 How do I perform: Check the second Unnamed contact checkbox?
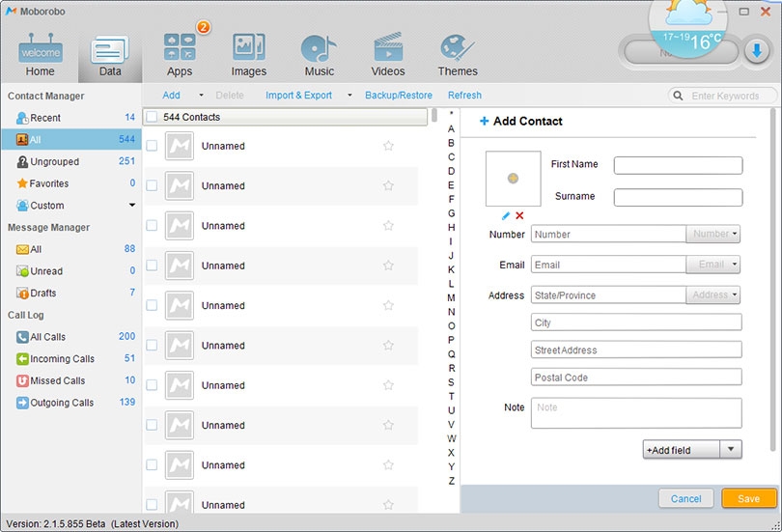(152, 185)
